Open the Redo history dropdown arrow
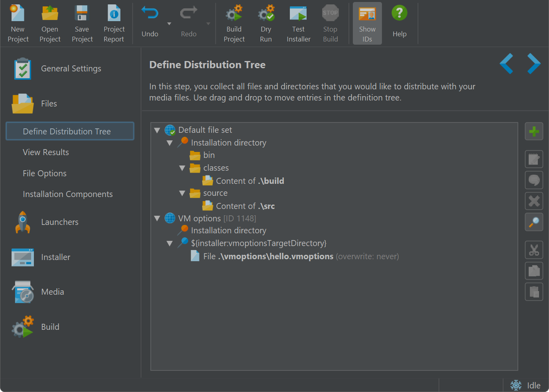This screenshot has width=549, height=392. point(208,24)
